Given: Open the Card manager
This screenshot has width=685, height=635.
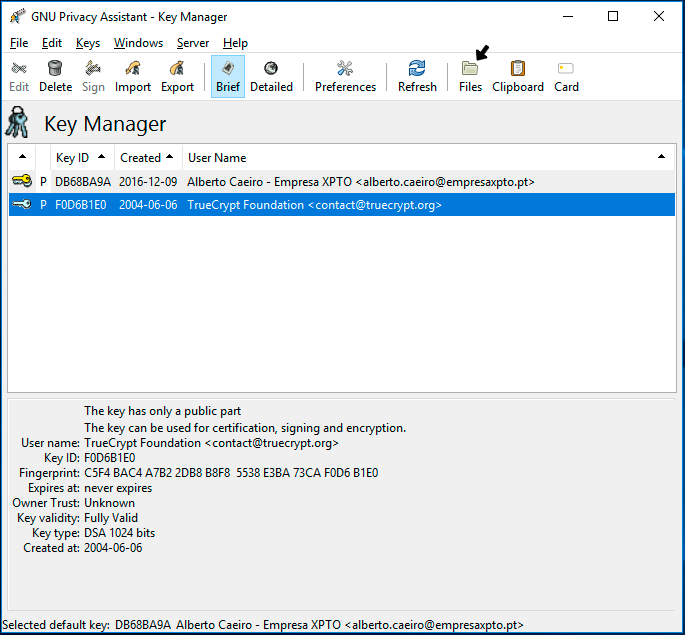Looking at the screenshot, I should [566, 76].
